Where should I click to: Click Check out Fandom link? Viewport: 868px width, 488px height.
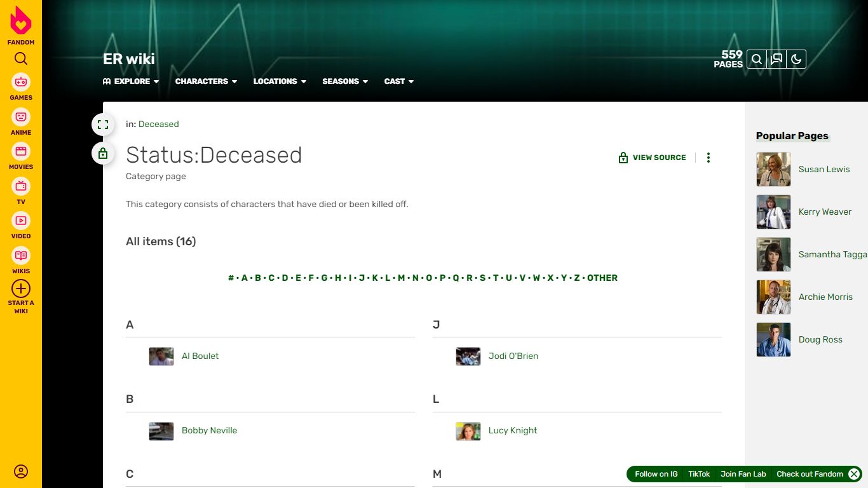[x=810, y=474]
